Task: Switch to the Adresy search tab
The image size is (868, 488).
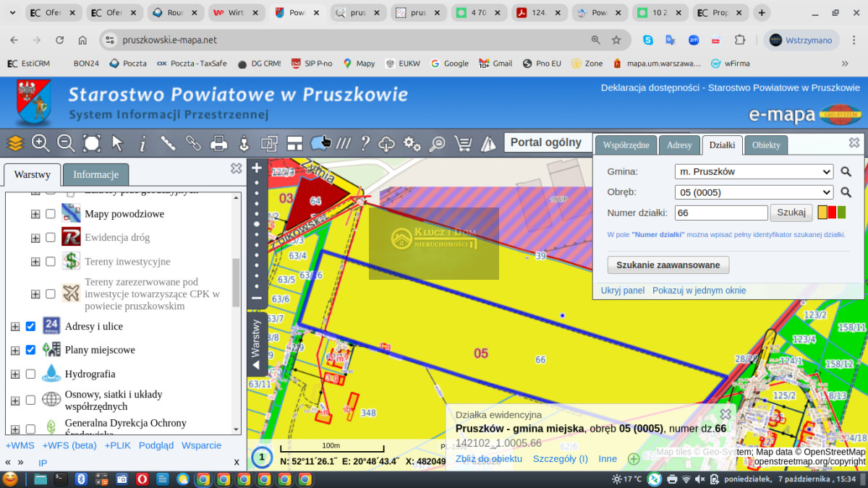Action: tap(679, 145)
